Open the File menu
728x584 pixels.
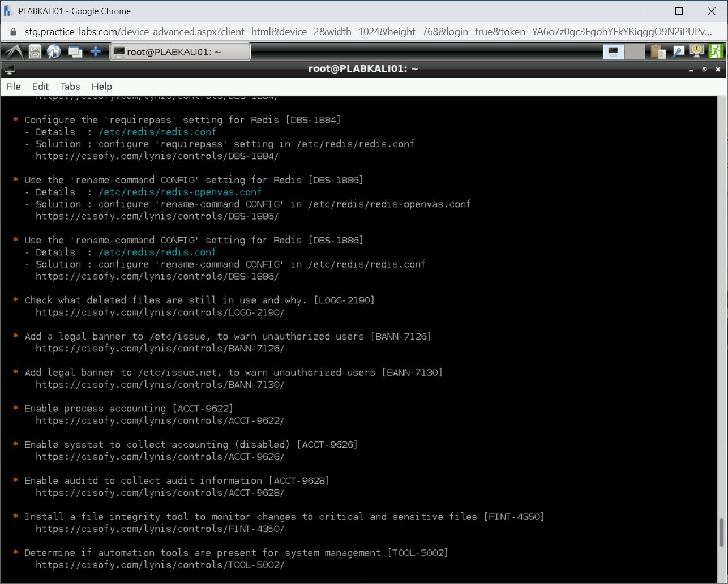point(14,87)
